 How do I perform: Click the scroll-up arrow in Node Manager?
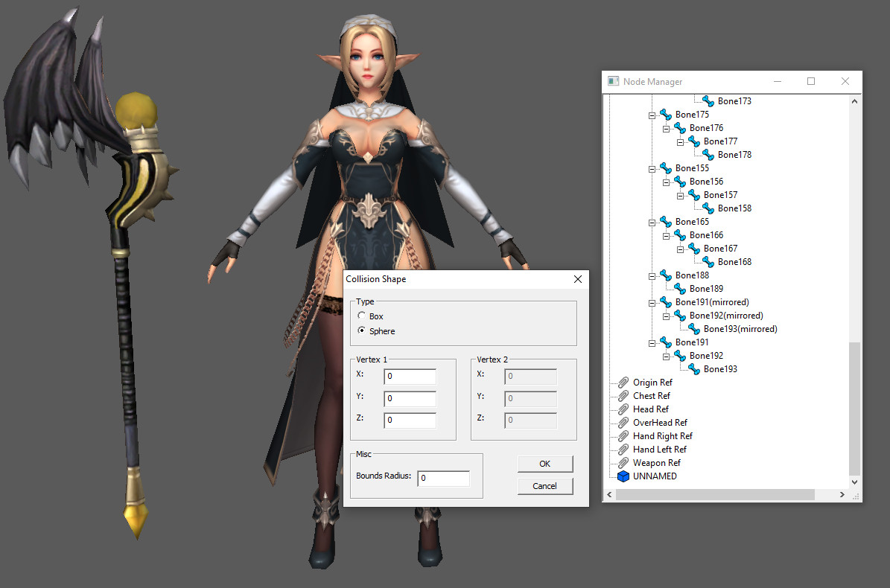(855, 101)
